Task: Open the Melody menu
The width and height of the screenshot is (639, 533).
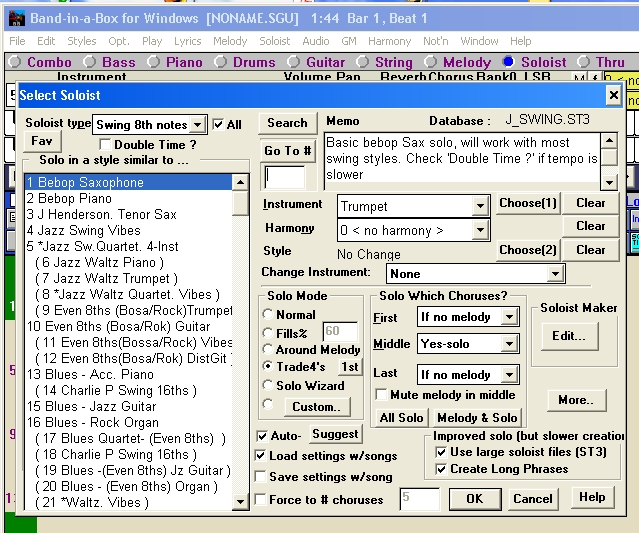Action: 230,41
